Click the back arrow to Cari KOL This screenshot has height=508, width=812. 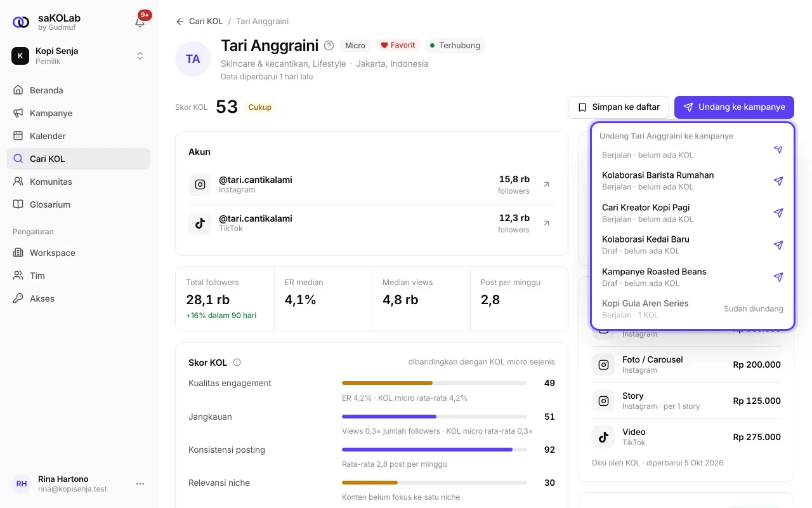point(180,22)
